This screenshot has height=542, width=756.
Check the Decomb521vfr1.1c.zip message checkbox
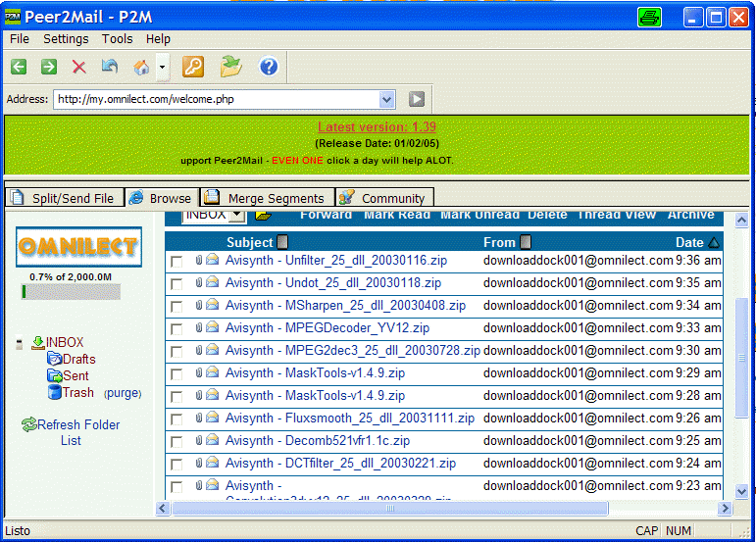176,442
